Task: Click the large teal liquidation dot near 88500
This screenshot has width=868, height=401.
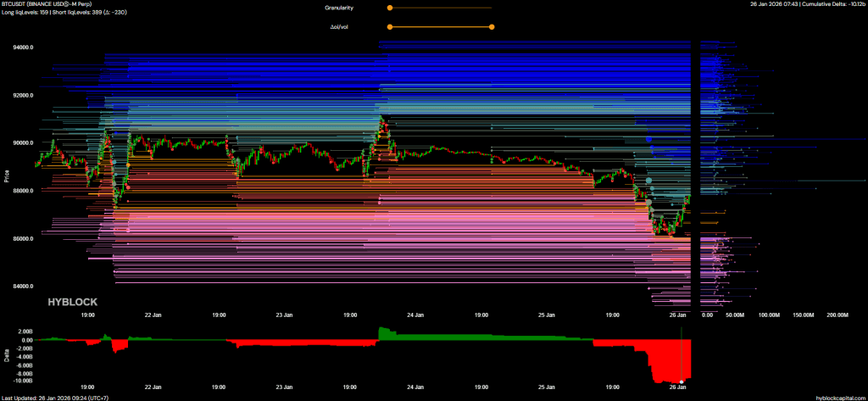Action: (x=649, y=180)
